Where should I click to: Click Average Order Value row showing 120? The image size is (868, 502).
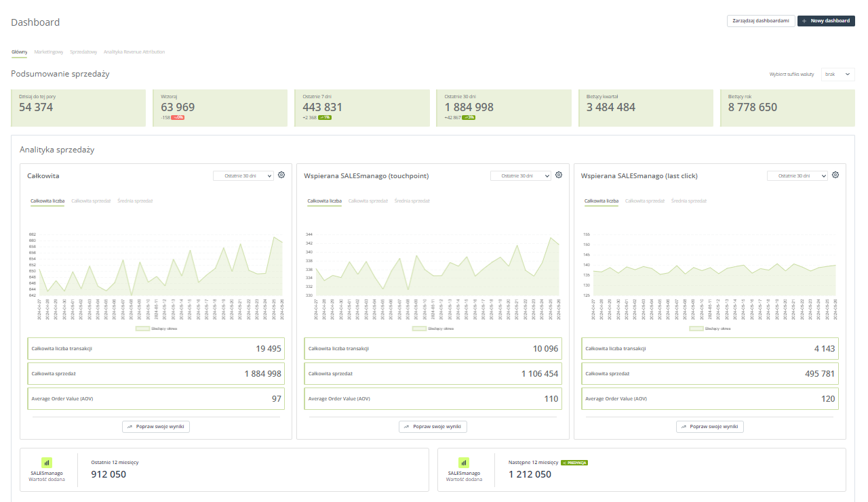tap(710, 398)
